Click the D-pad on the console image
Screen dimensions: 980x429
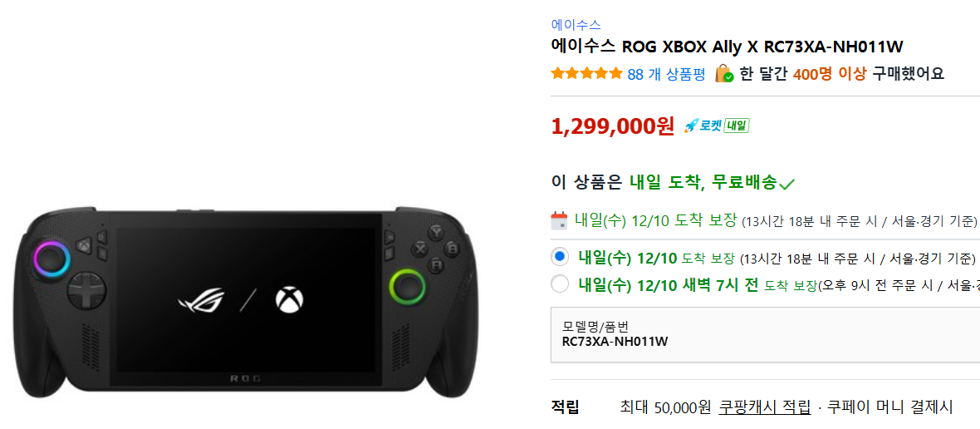pos(86,292)
